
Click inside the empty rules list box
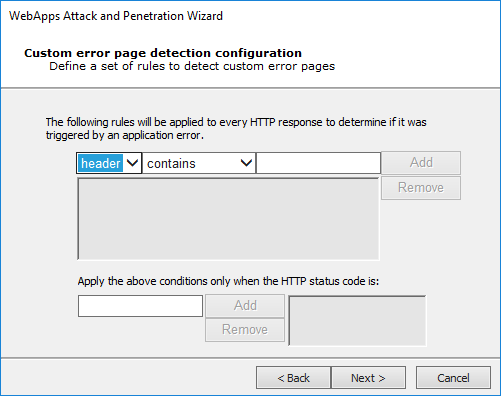click(x=228, y=219)
